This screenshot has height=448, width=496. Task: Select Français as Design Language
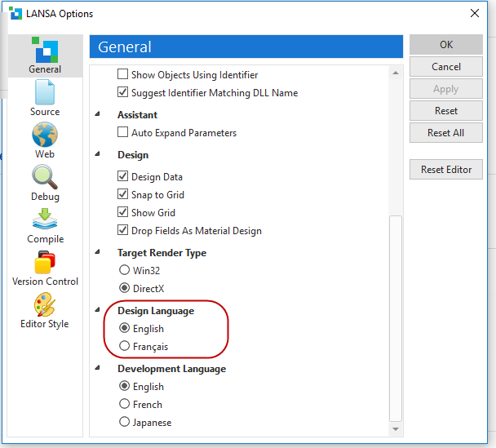(x=125, y=347)
